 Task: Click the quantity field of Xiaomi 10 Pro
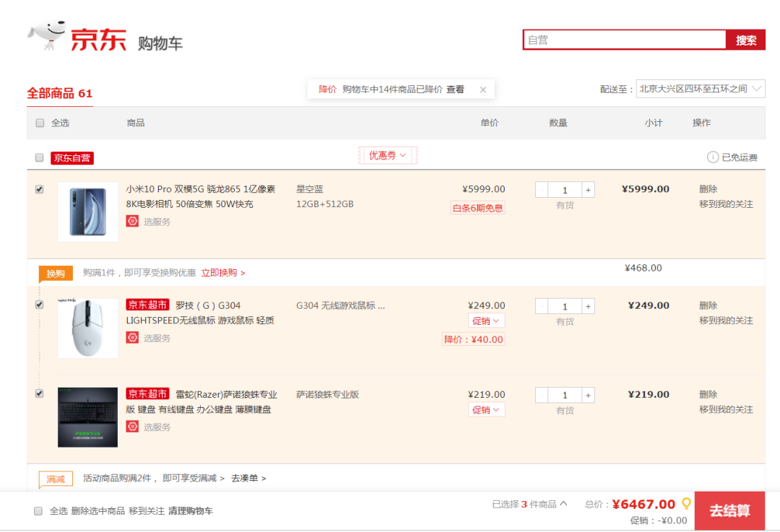(565, 190)
